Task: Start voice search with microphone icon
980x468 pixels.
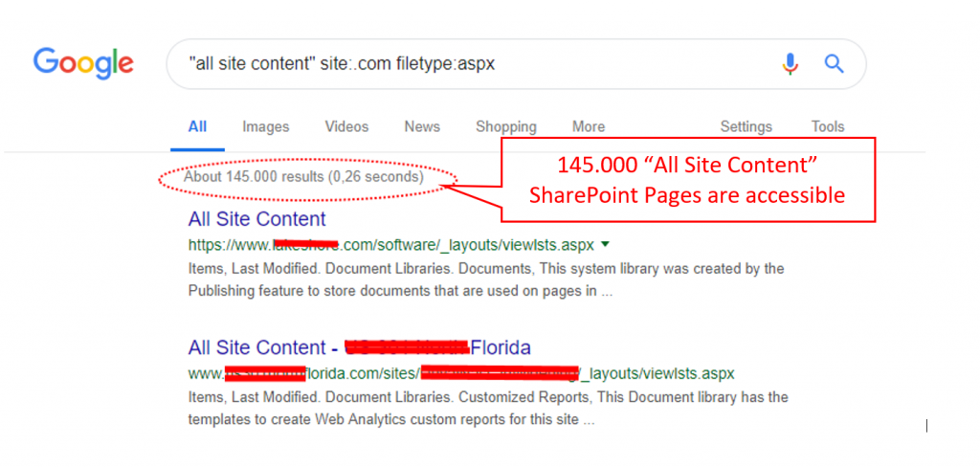Action: (x=790, y=64)
